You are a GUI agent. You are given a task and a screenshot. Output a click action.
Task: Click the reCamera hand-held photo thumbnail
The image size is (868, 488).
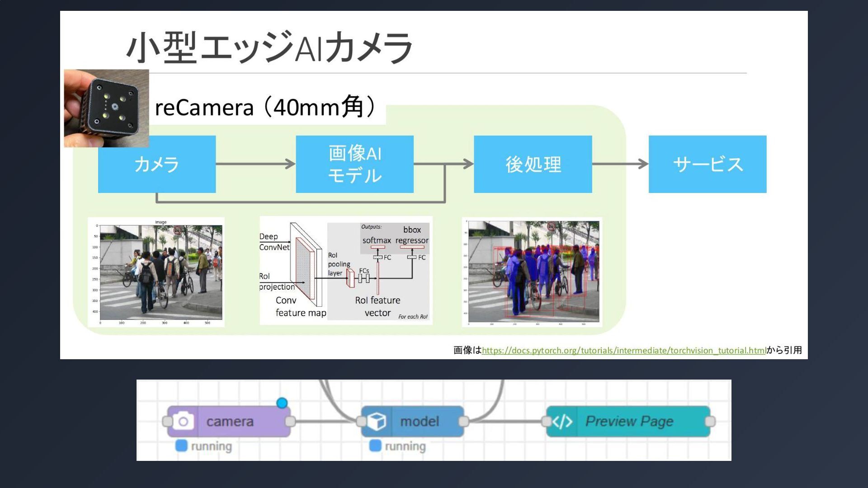[106, 108]
